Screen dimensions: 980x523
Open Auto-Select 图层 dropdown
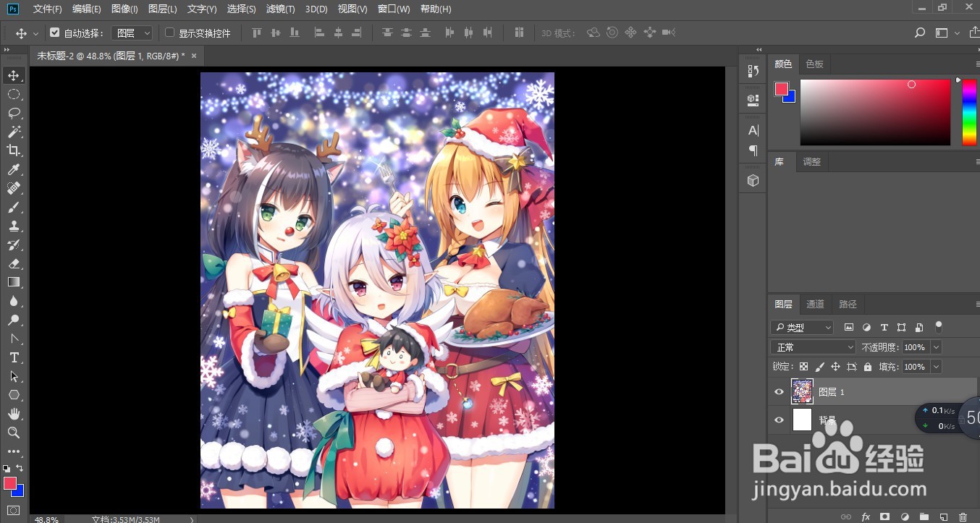point(132,33)
